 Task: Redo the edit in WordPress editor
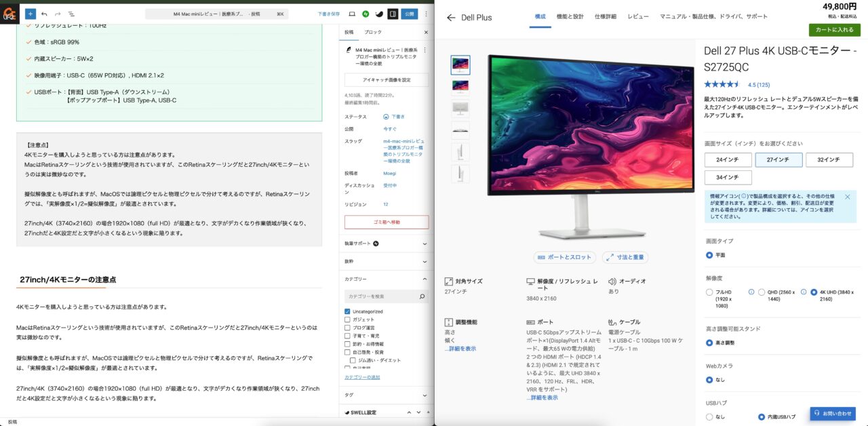[x=58, y=14]
